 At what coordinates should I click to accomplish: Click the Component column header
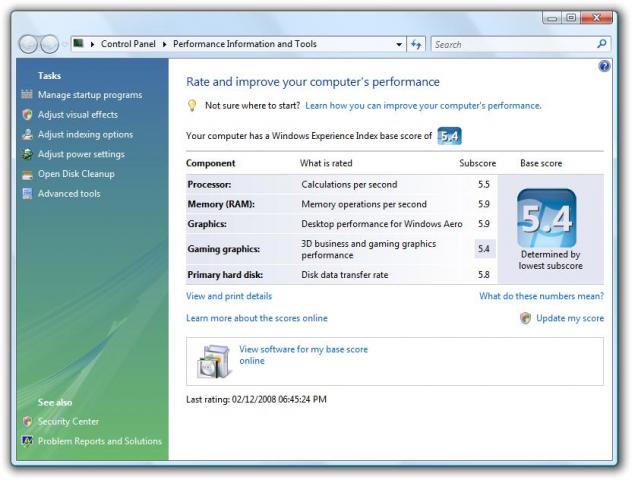click(211, 164)
